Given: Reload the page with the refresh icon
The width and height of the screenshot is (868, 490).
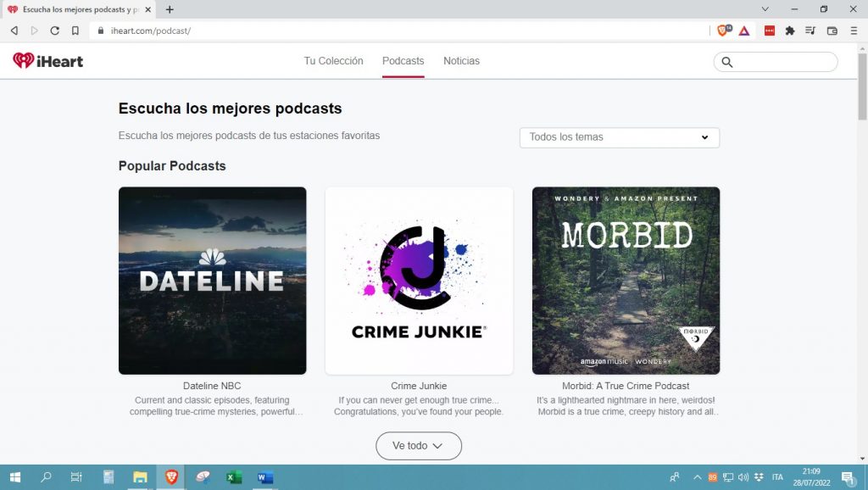Looking at the screenshot, I should point(55,31).
